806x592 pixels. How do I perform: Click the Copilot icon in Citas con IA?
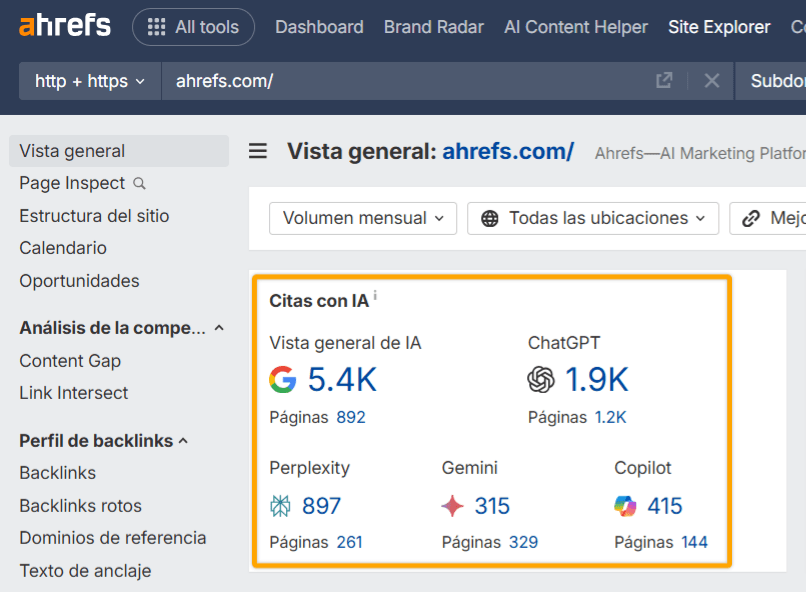point(625,507)
